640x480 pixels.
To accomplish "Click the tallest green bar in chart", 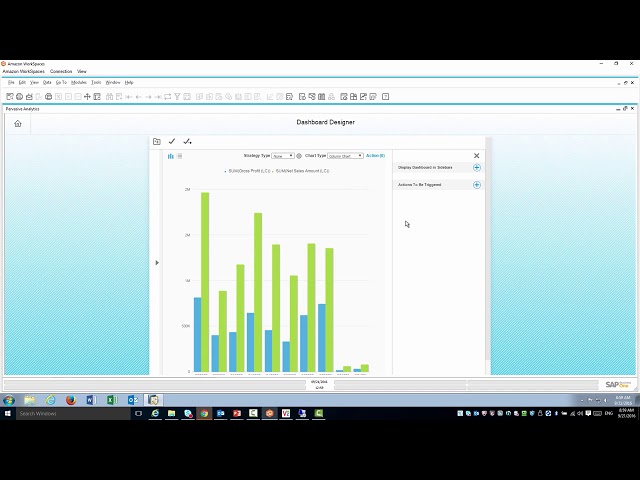I will (x=205, y=282).
